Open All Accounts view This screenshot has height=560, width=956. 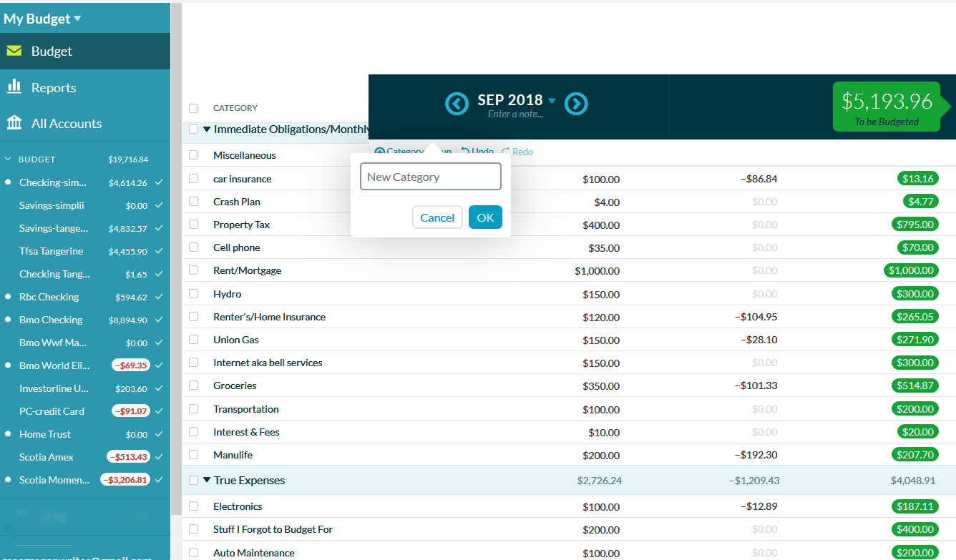tap(85, 123)
